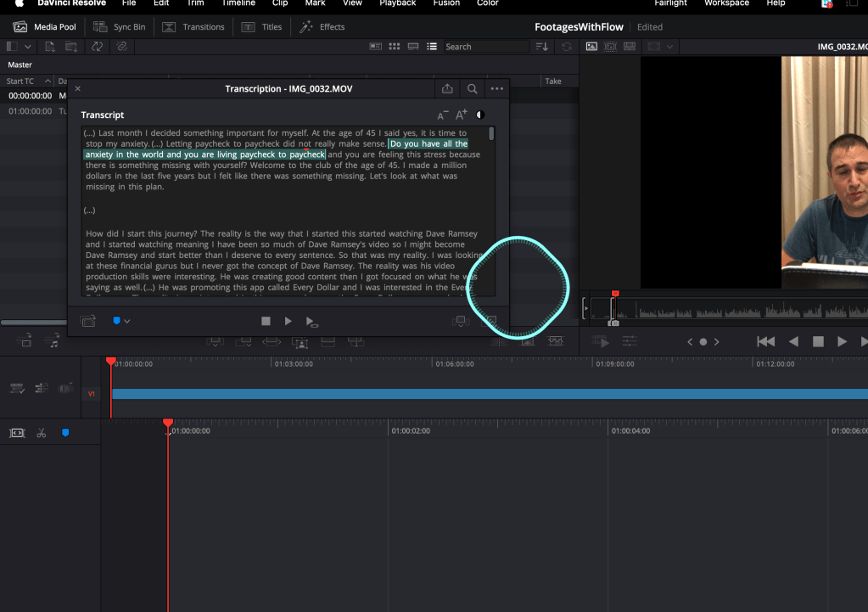The image size is (868, 612).
Task: Close the Transcription window
Action: (x=78, y=88)
